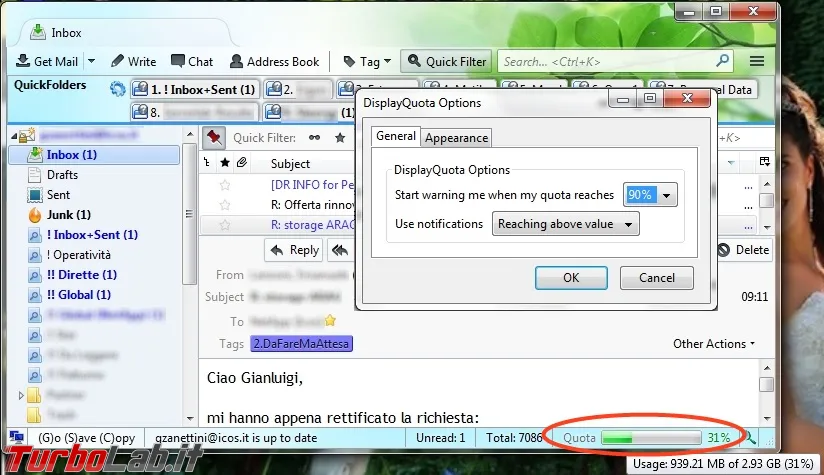Select the !! Dirette (1) folder
Image resolution: width=824 pixels, height=475 pixels.
81,274
